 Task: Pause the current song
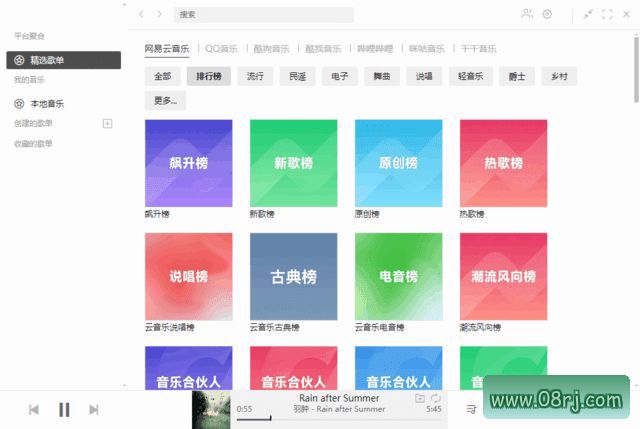coord(64,409)
